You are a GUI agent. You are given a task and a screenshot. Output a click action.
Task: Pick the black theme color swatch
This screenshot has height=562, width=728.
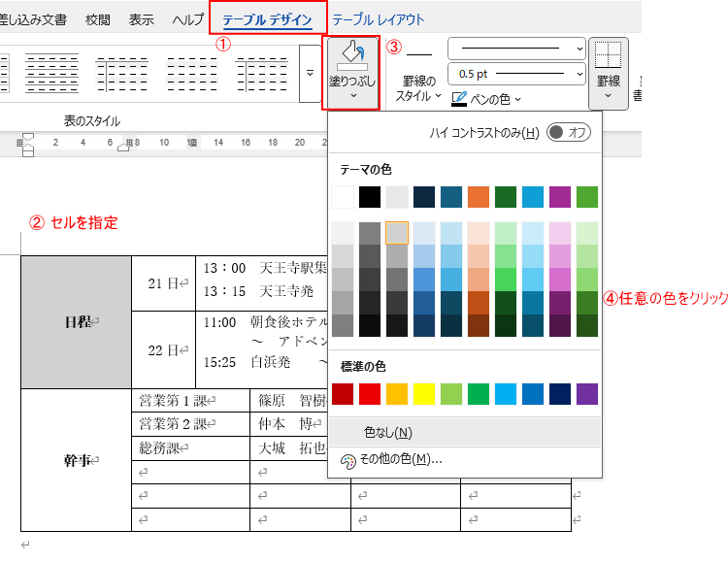pos(370,197)
